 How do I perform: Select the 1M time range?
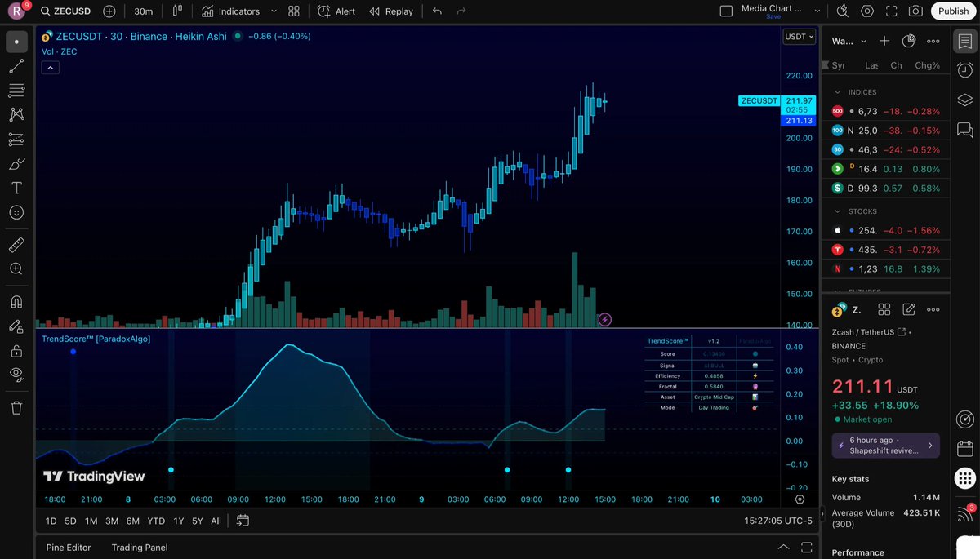[x=91, y=521]
